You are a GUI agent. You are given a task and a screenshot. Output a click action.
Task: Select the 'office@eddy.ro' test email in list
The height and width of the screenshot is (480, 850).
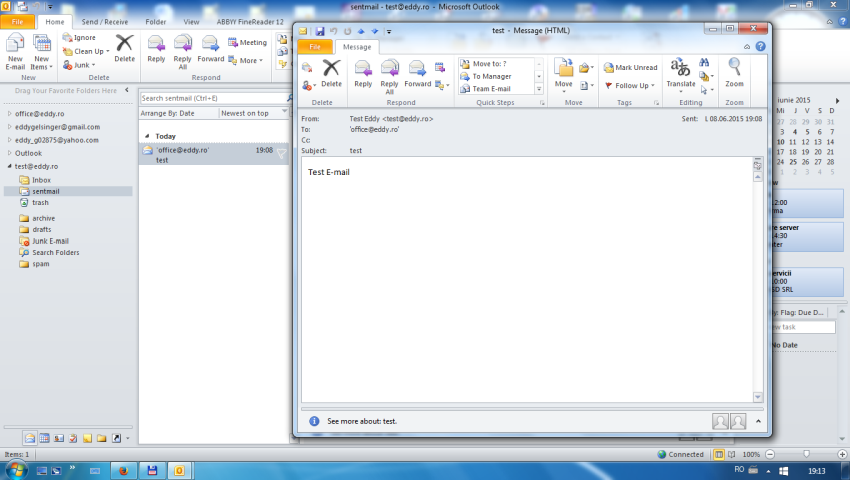coord(214,155)
